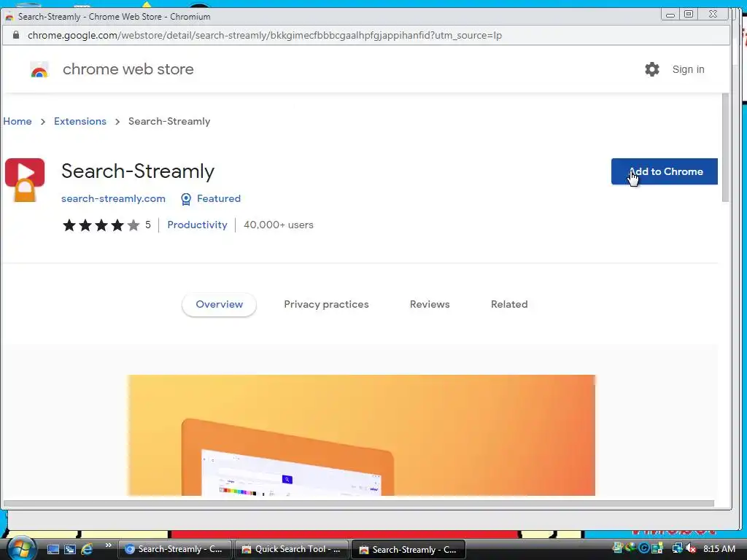Click the vertical page scrollbar

point(725,147)
